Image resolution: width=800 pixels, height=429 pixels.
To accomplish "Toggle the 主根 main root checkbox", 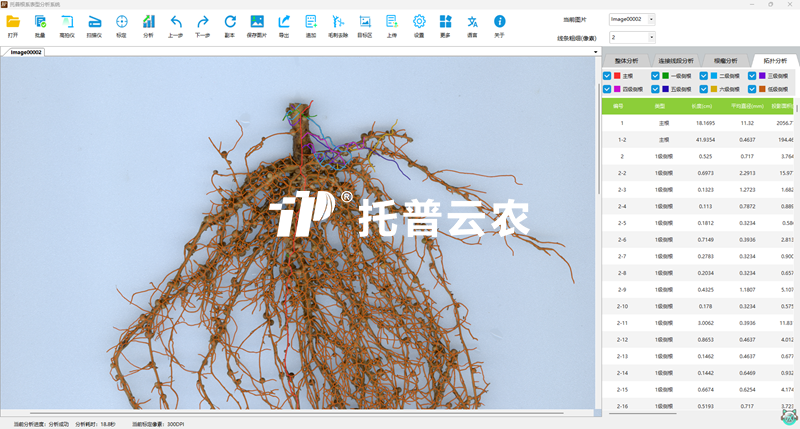I will (x=608, y=76).
